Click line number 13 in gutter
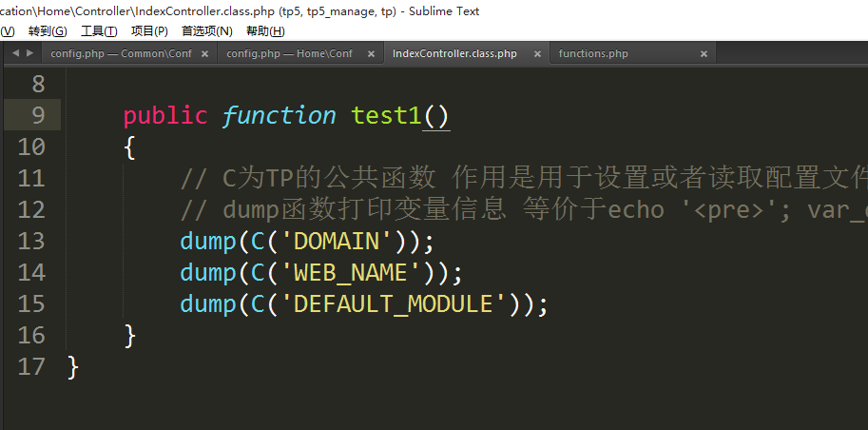The image size is (868, 430). [x=31, y=241]
